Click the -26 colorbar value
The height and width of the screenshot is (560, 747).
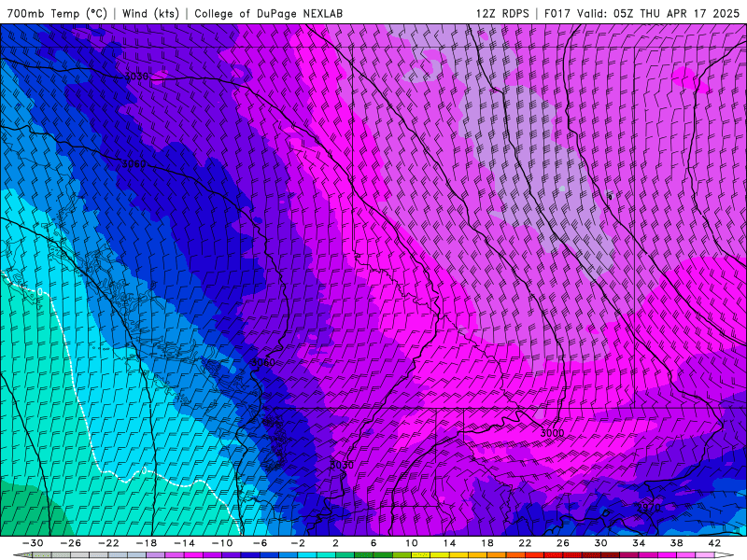click(71, 543)
